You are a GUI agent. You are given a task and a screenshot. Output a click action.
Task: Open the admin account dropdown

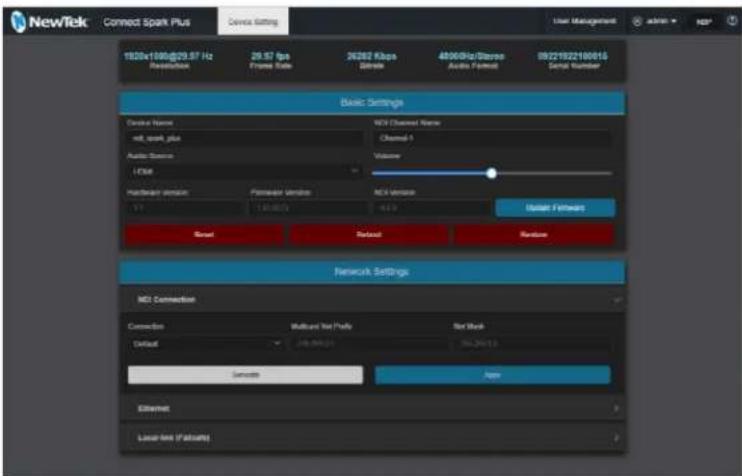coord(655,21)
